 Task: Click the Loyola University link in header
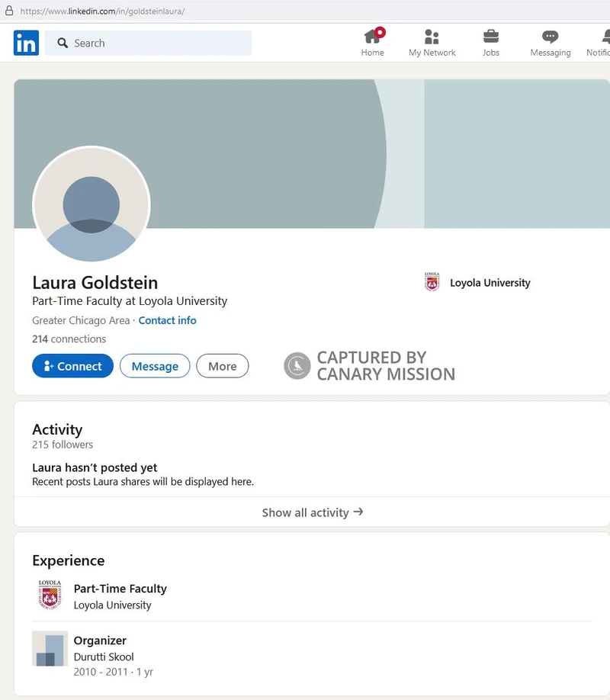coord(490,283)
